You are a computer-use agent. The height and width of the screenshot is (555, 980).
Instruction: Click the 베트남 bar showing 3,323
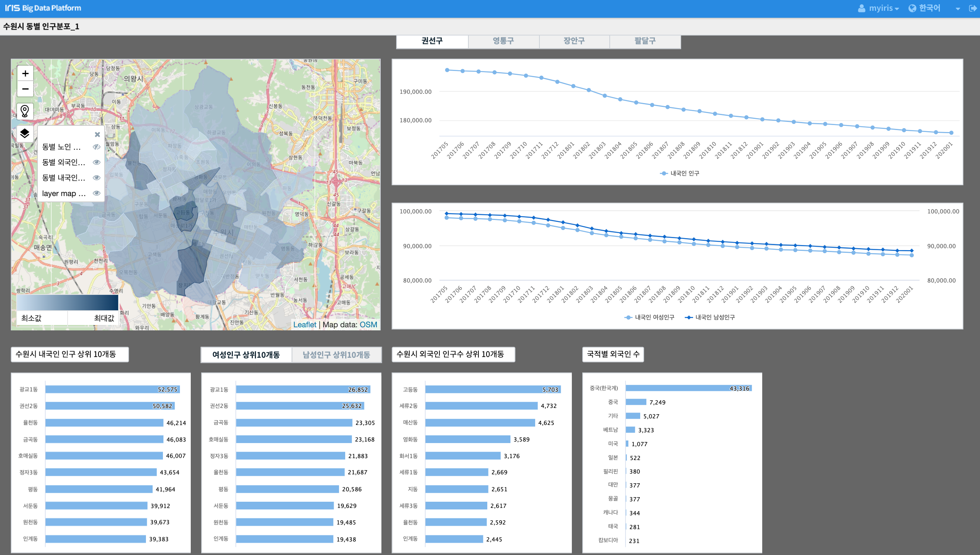click(631, 430)
